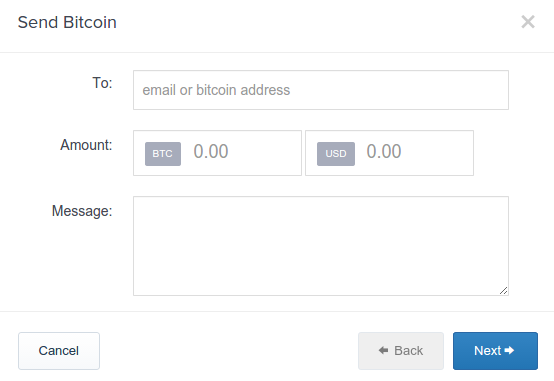This screenshot has width=554, height=381.
Task: Click the 0.00 placeholder beside USD
Action: pos(384,151)
